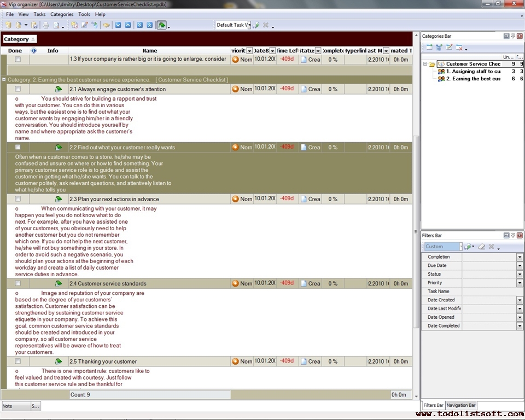Click the save filter icon in Filters Bar
The width and height of the screenshot is (525, 420).
468,247
